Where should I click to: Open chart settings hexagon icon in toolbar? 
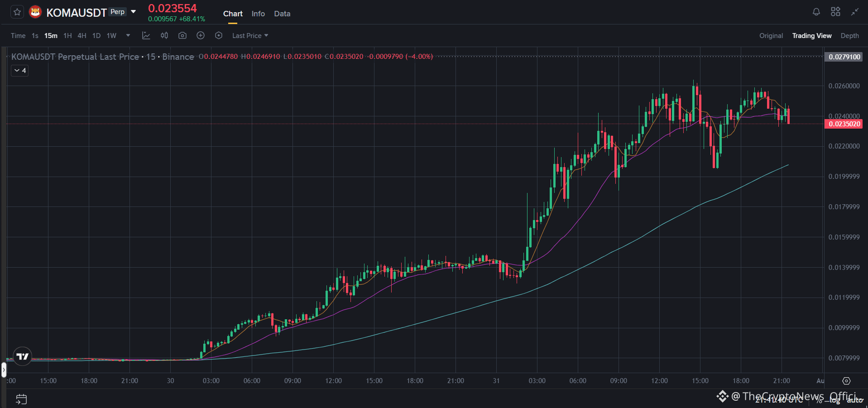coord(219,35)
